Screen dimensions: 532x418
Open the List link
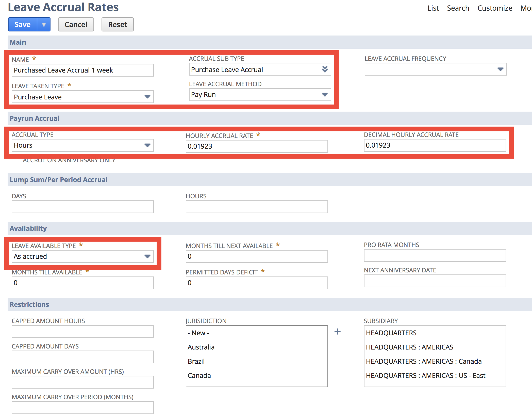click(433, 8)
